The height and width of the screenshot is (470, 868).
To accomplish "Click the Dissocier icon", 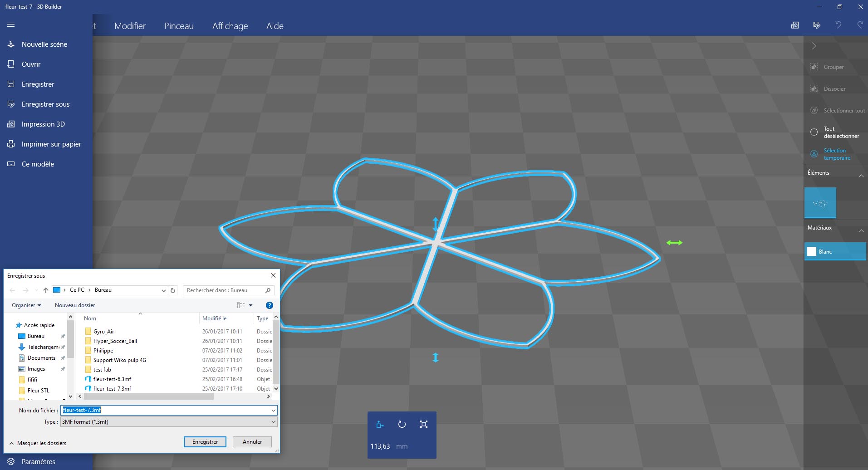I will coord(814,88).
